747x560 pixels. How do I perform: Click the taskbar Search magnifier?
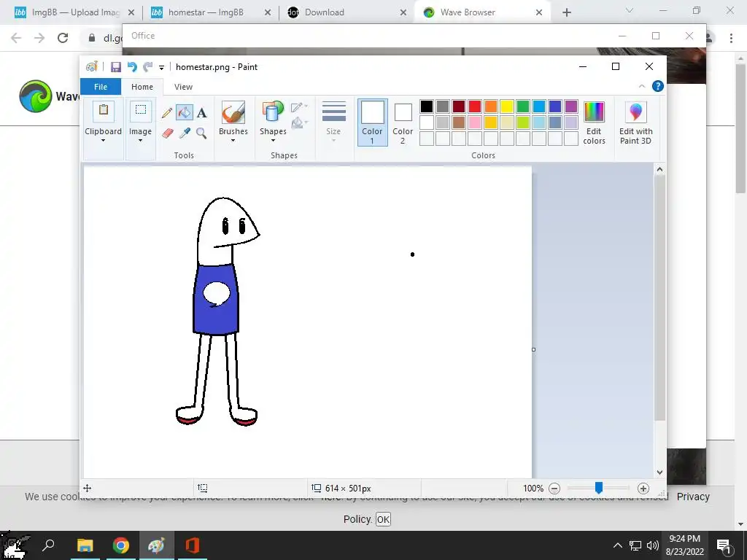[x=48, y=545]
